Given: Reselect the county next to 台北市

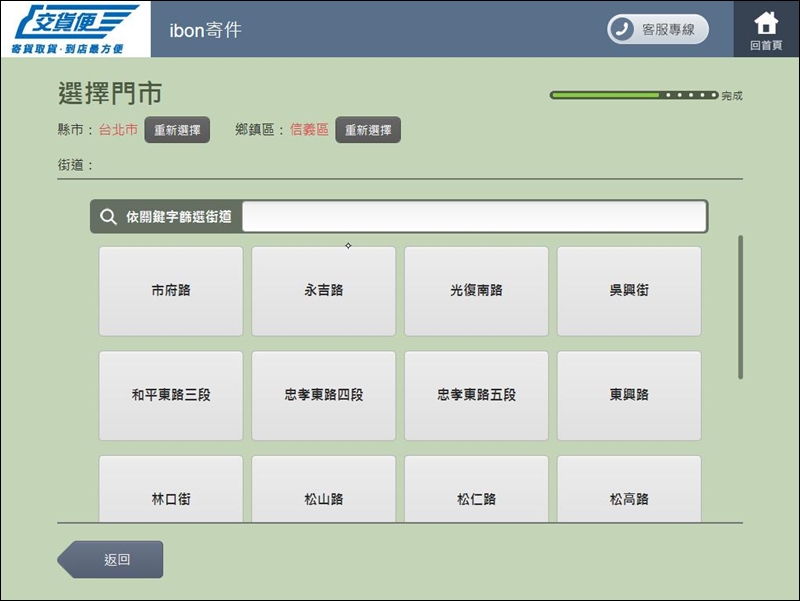Looking at the screenshot, I should click(177, 130).
